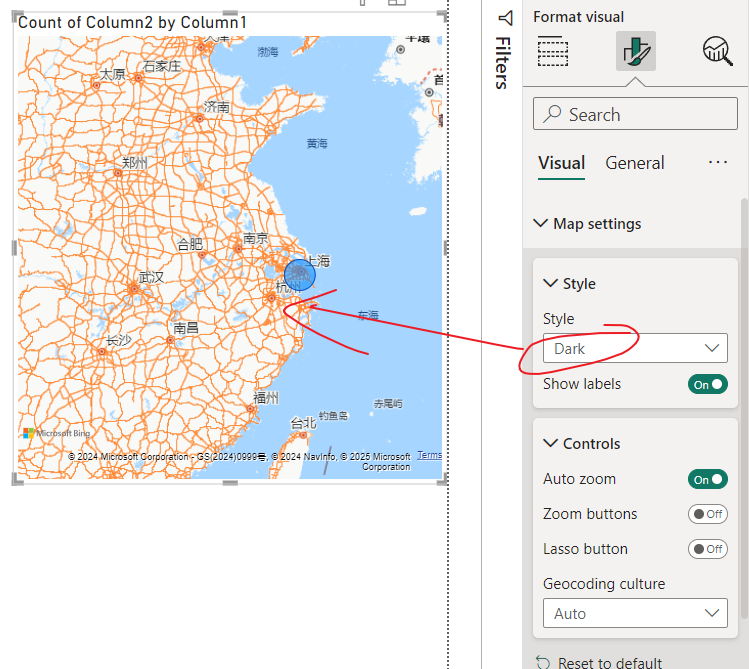This screenshot has width=749, height=669.
Task: Click the Filters pane label
Action: pyautogui.click(x=503, y=63)
